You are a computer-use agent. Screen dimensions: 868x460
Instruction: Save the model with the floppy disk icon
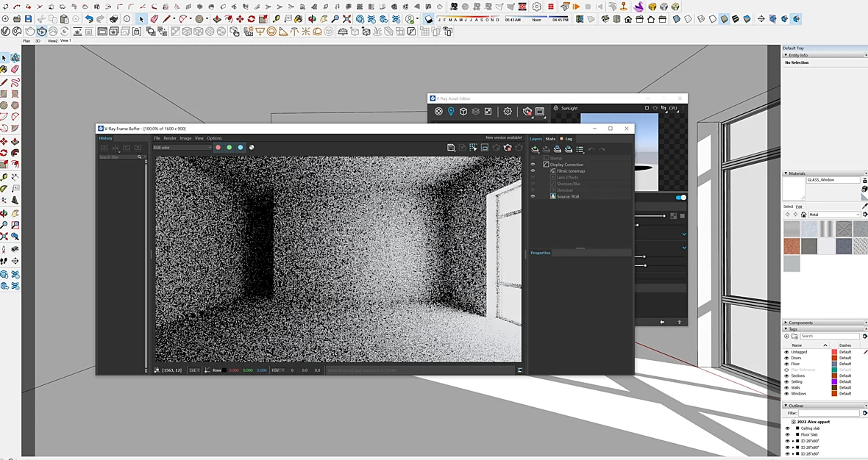pyautogui.click(x=28, y=19)
